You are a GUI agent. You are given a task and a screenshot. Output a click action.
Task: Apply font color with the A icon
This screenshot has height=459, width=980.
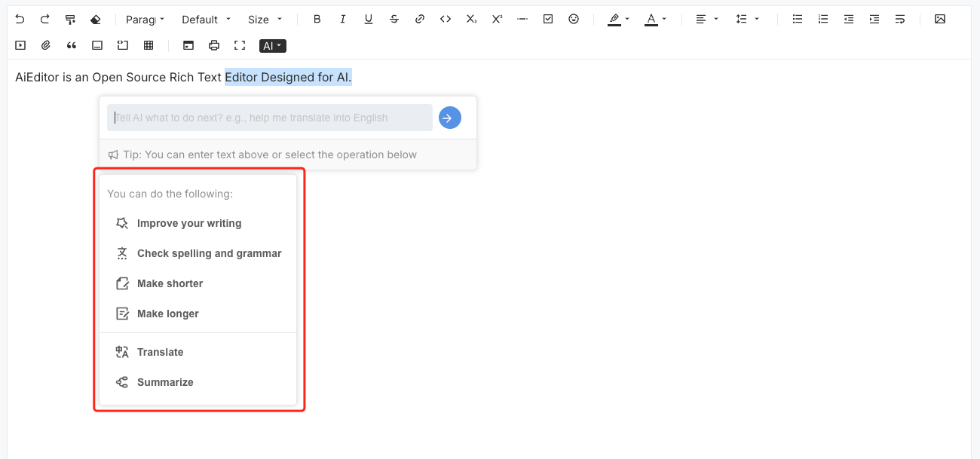(x=651, y=19)
